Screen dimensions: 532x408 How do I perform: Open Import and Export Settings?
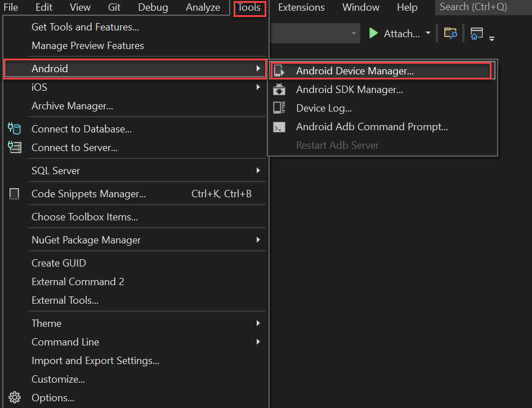click(x=135, y=361)
